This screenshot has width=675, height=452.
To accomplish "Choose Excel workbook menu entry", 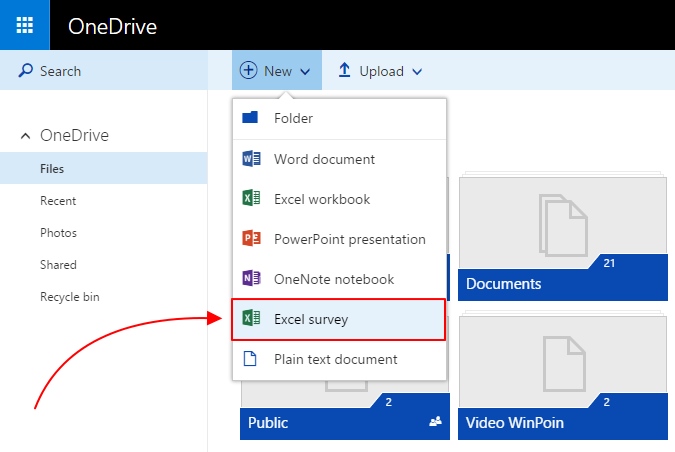I will (x=339, y=199).
